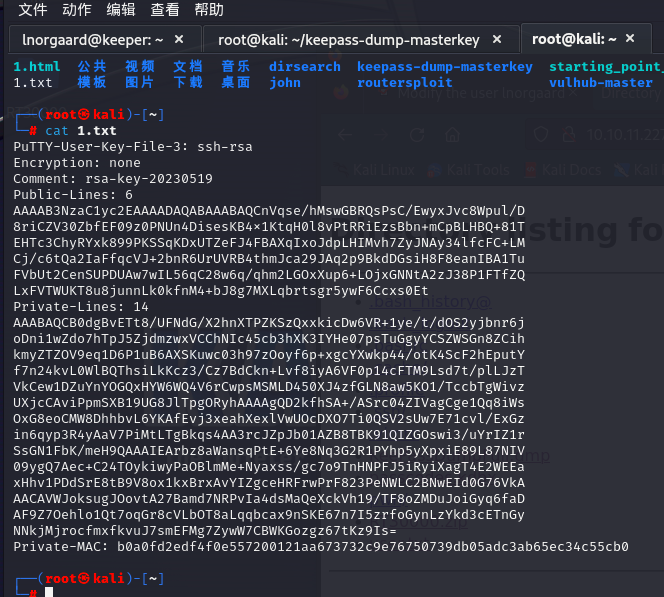Click back arrow in background browser
The image size is (664, 597).
(x=345, y=135)
